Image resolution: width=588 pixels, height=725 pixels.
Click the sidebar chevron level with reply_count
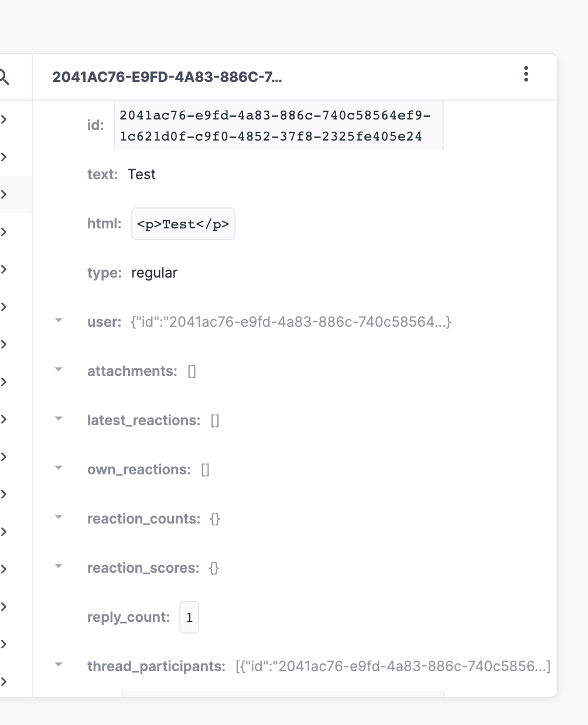(x=5, y=607)
